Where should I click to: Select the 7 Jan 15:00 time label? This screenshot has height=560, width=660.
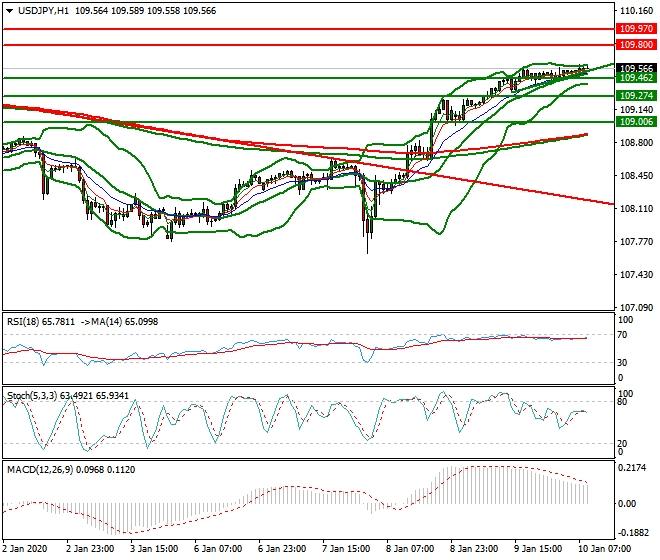(x=346, y=549)
